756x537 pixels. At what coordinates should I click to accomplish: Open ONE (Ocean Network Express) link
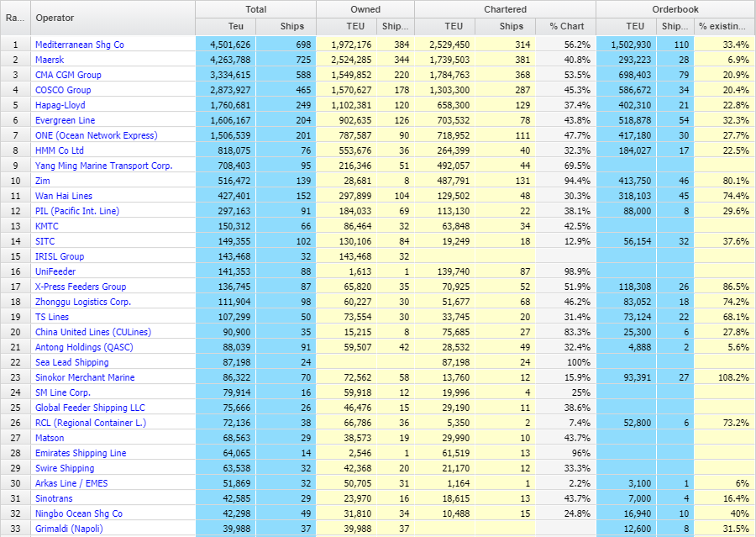[96, 135]
